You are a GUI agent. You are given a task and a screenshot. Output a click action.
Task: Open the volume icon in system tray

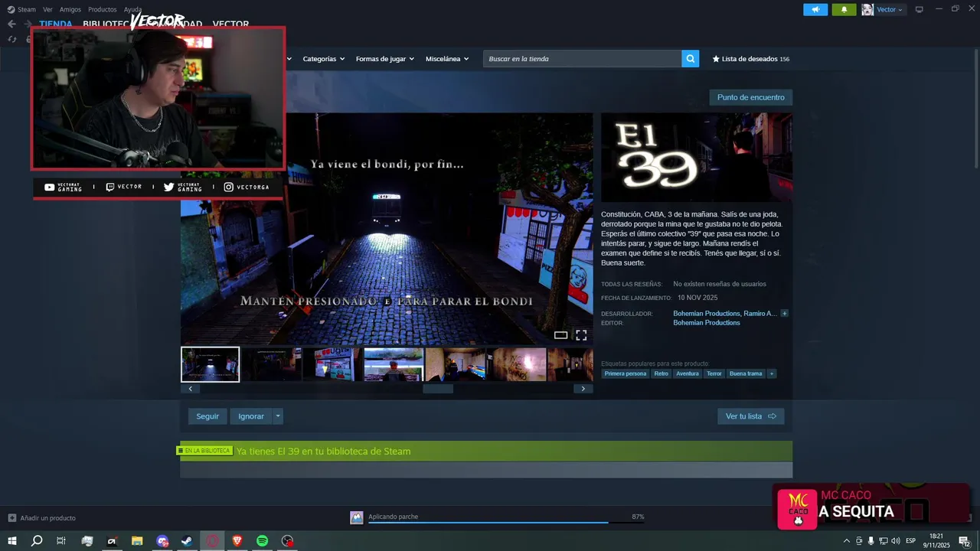895,541
